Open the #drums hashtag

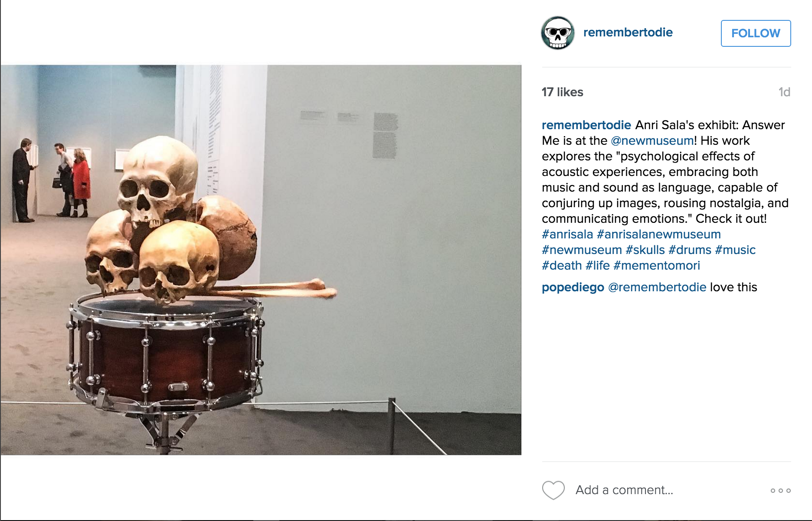tap(690, 250)
